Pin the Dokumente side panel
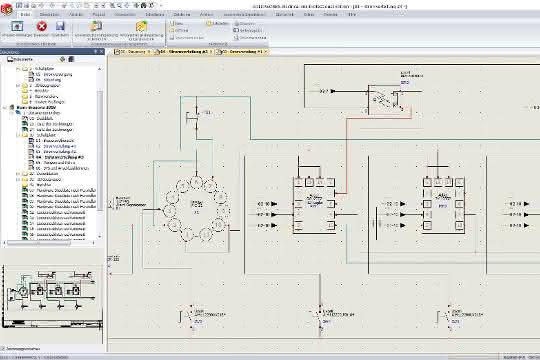Image resolution: width=540 pixels, height=360 pixels. (x=95, y=51)
